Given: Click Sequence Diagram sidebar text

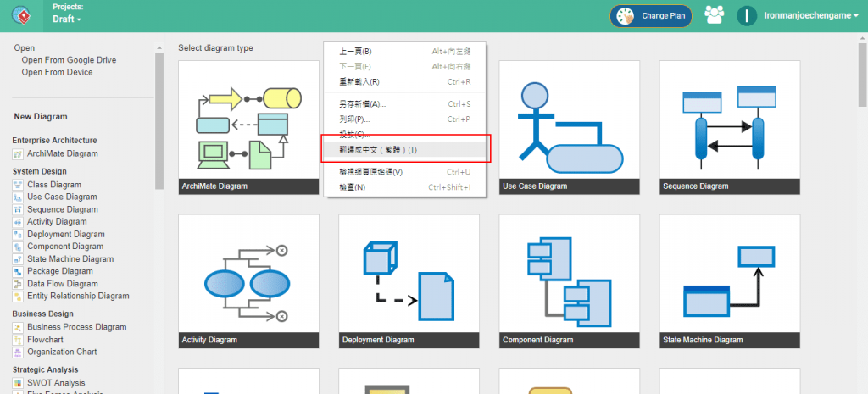Looking at the screenshot, I should (x=63, y=210).
